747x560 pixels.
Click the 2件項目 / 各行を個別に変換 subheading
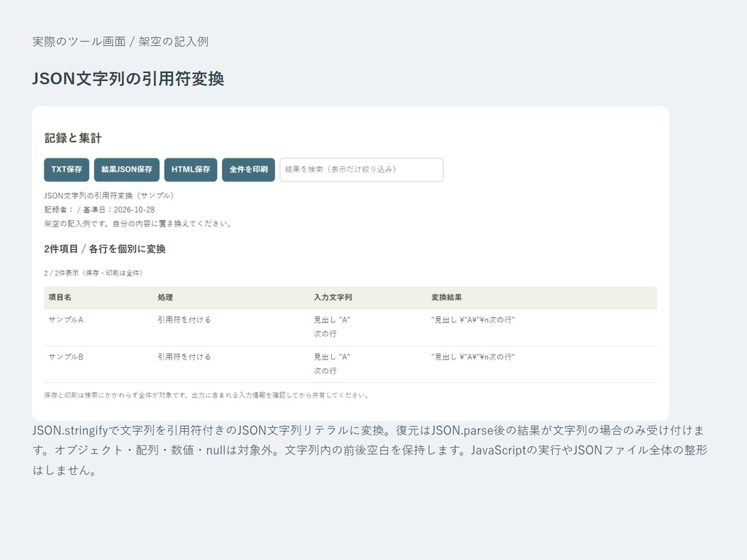click(105, 249)
